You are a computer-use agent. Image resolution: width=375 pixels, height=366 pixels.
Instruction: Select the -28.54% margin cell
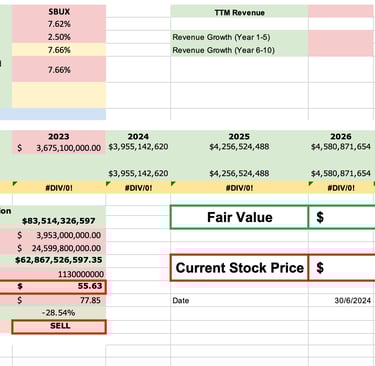(x=59, y=313)
